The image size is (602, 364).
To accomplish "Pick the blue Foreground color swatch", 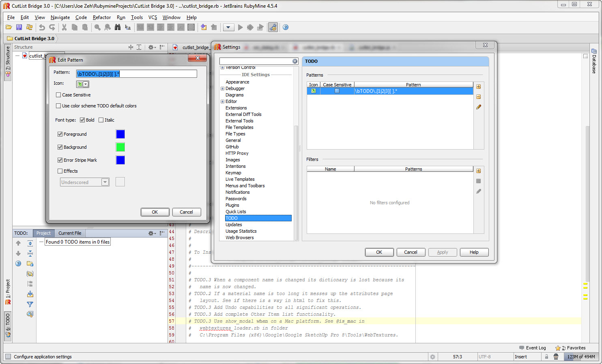I will tap(120, 134).
